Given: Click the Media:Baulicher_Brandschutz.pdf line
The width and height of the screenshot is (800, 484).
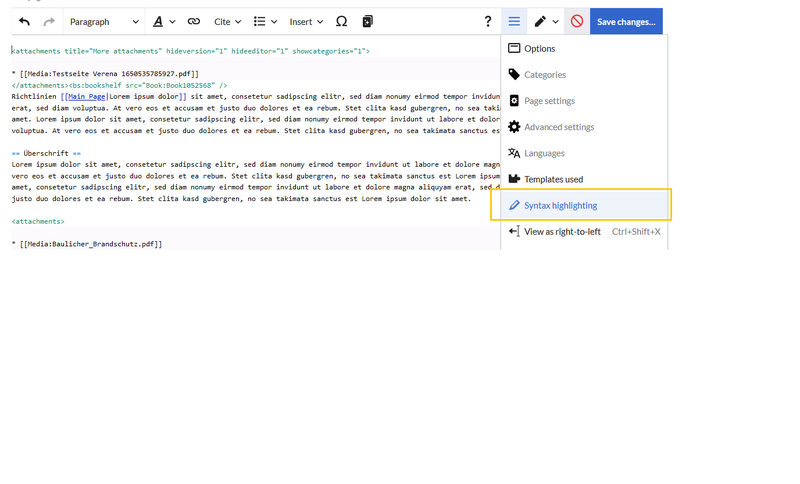Looking at the screenshot, I should 87,244.
